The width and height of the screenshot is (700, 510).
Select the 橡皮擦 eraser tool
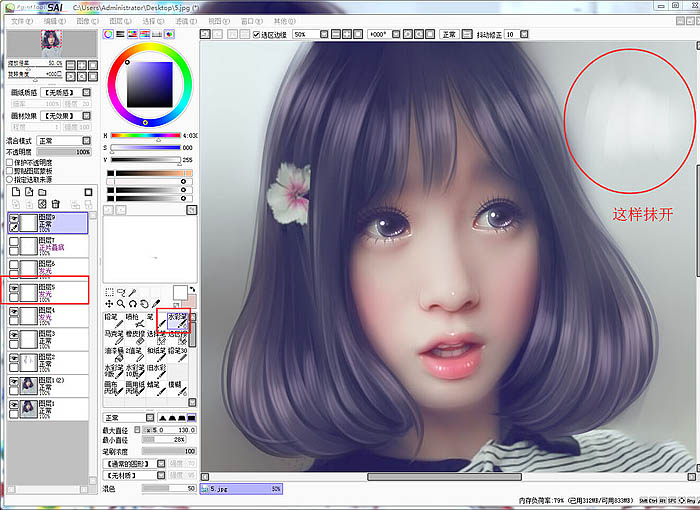[x=136, y=340]
